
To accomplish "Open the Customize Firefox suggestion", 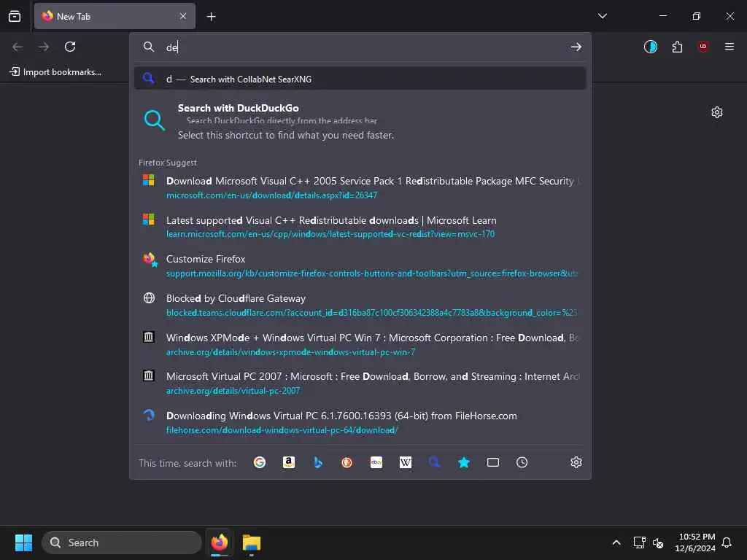I will (x=360, y=265).
